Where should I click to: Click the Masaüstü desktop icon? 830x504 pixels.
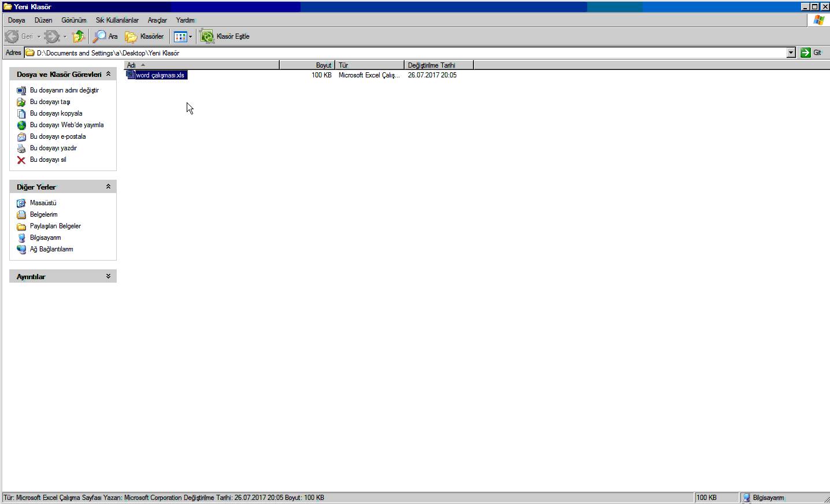[x=21, y=203]
